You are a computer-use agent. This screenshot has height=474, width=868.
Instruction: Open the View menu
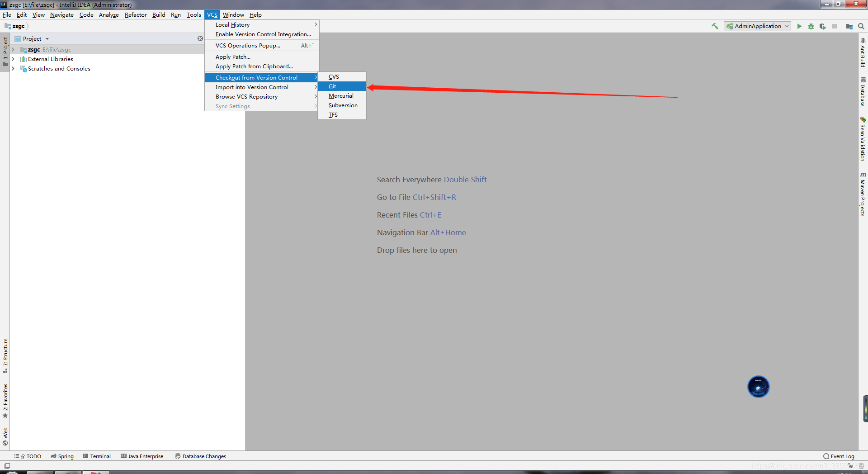tap(38, 15)
